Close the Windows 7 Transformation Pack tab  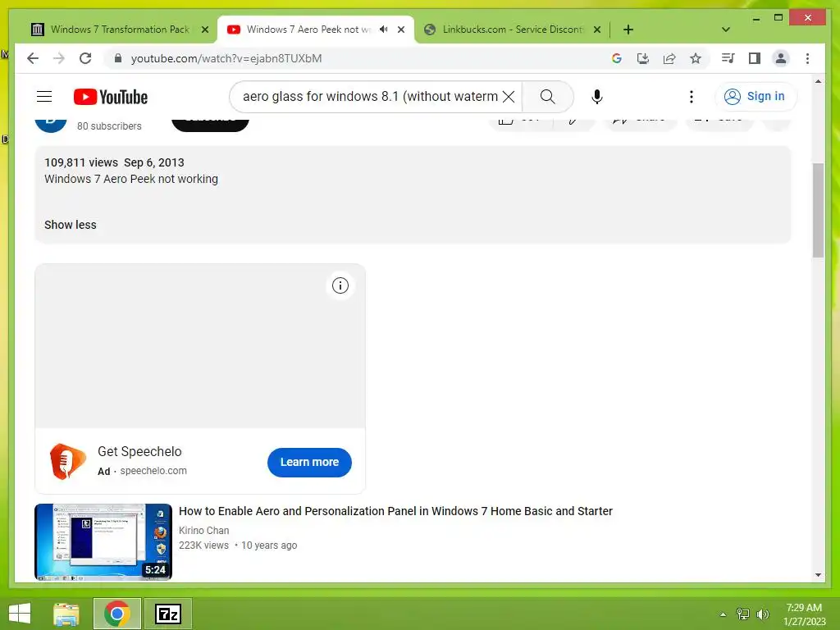(204, 30)
